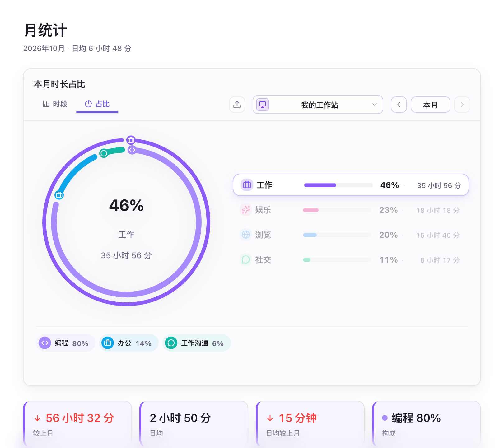The height and width of the screenshot is (448, 504).
Task: Click the sparkle icon beside 娱乐
Action: [x=246, y=210]
